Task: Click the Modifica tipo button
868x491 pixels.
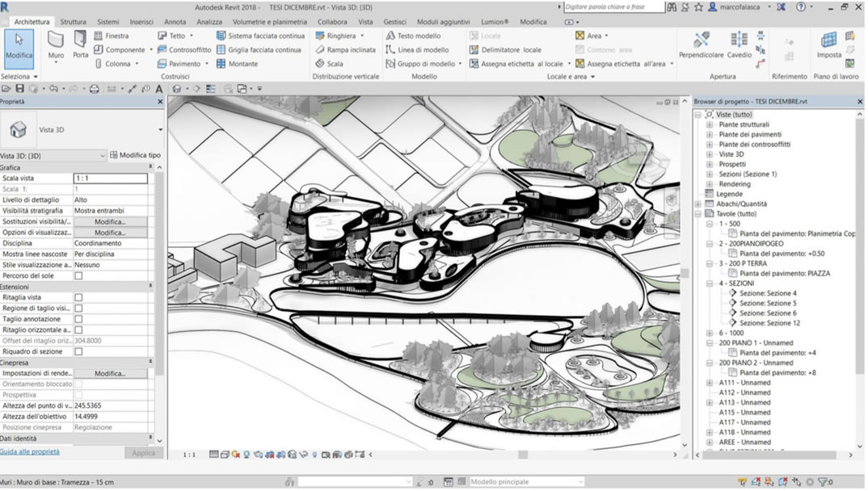Action: (135, 155)
